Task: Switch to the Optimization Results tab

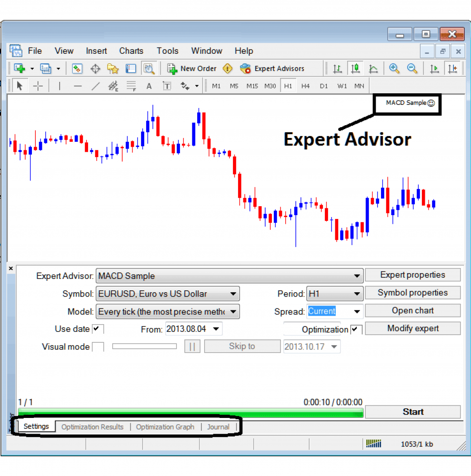Action: pos(92,426)
